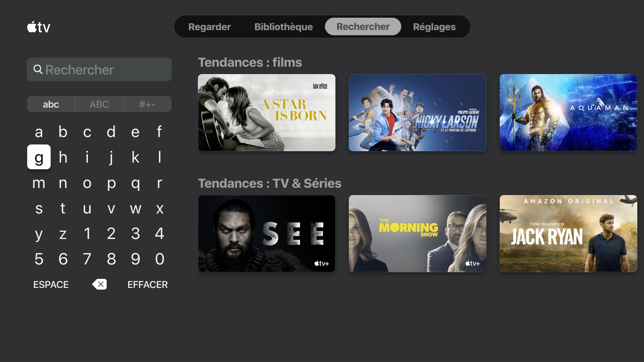Screen dimensions: 644x362
Task: Switch keyboard to symbols #+- mode
Action: tap(148, 104)
